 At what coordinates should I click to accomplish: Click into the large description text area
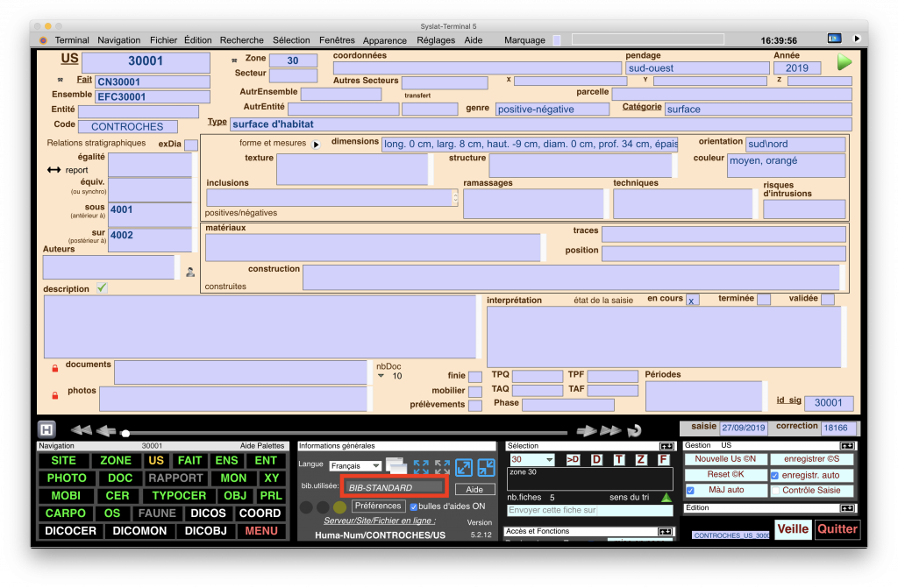[260, 327]
